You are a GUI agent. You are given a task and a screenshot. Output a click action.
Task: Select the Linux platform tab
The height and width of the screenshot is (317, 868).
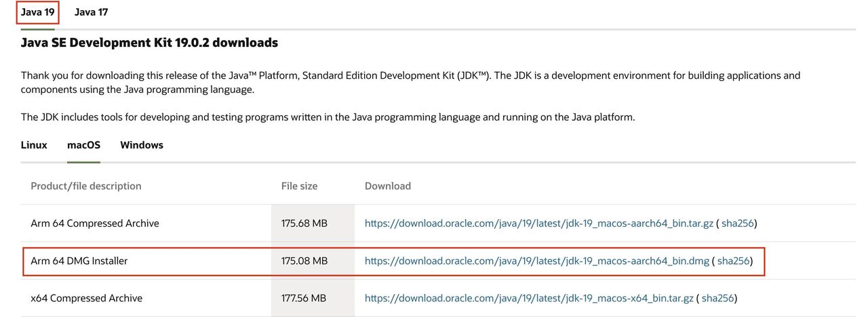tap(34, 145)
